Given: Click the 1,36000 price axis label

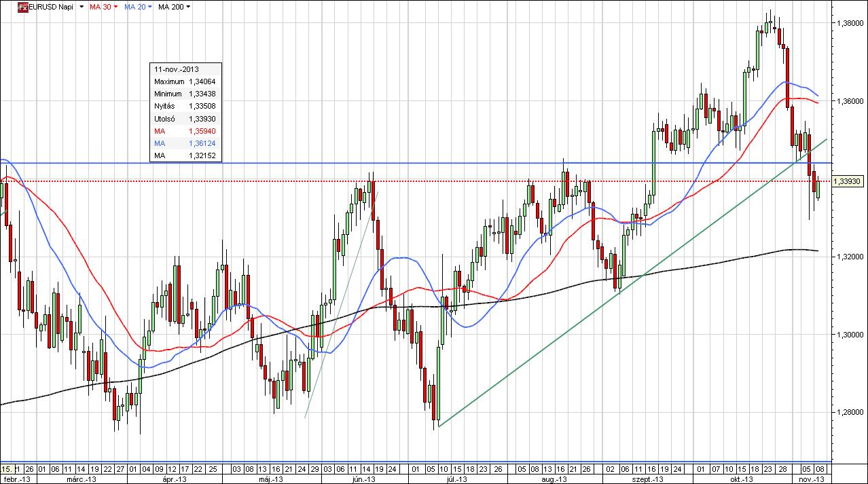Looking at the screenshot, I should coord(851,101).
